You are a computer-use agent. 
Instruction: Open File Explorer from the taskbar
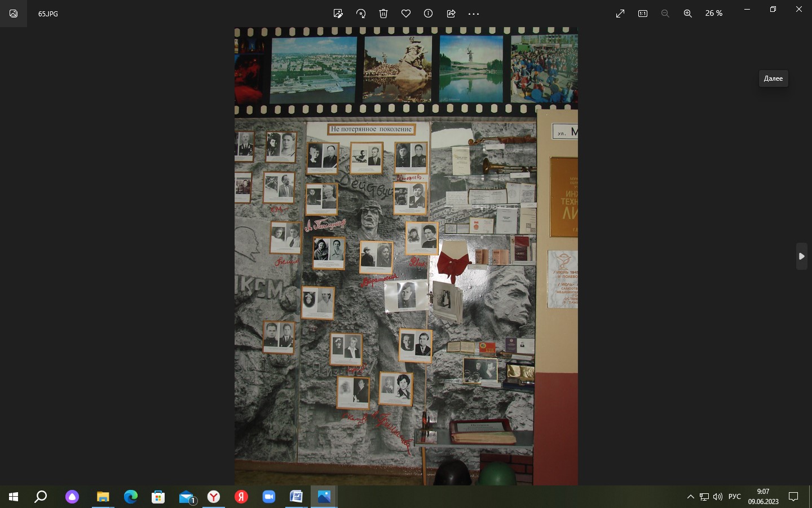103,497
